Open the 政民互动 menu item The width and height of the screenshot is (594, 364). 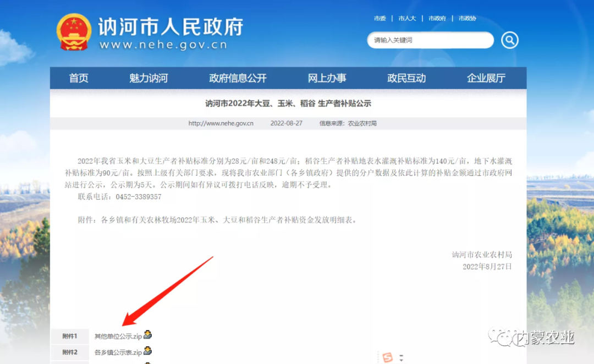coord(406,78)
